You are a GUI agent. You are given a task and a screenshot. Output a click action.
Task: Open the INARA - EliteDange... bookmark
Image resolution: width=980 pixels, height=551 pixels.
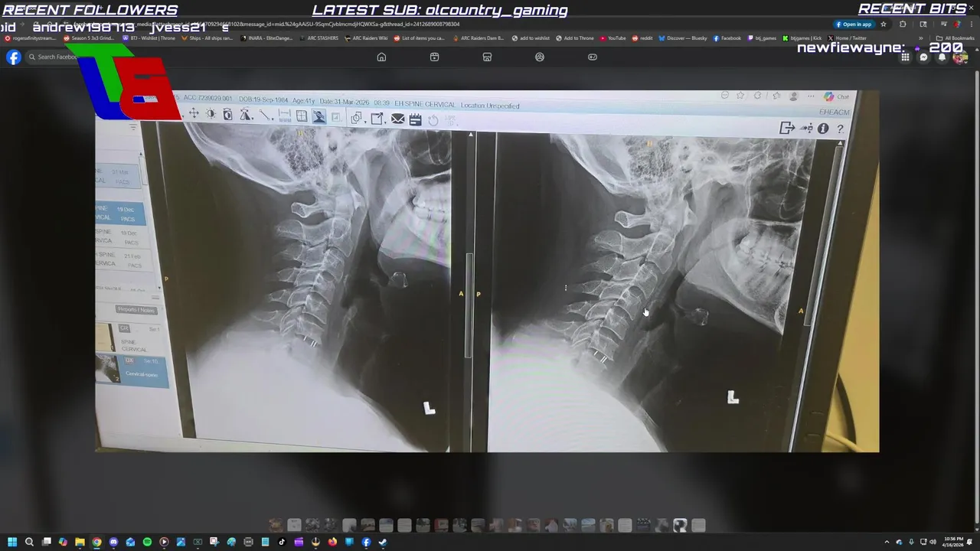click(267, 38)
